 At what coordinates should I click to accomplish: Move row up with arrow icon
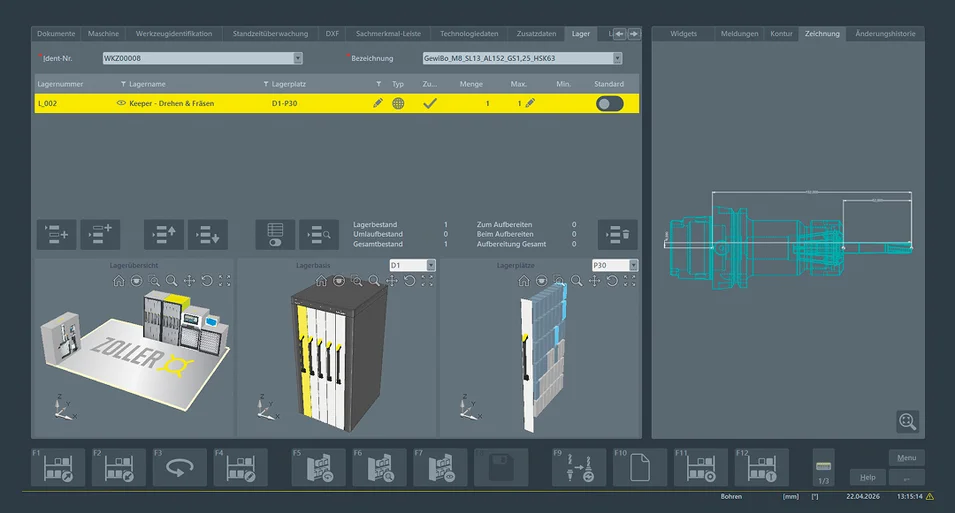point(164,235)
